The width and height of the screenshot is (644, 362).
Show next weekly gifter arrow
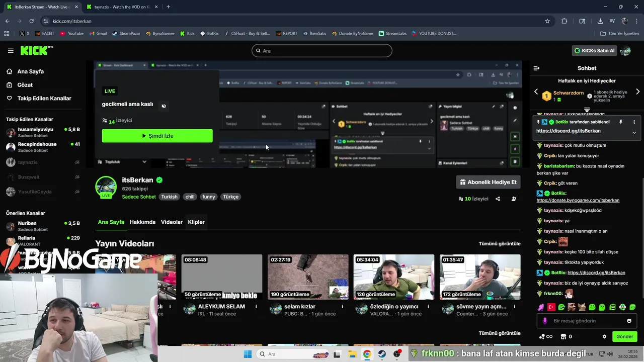[x=638, y=92]
